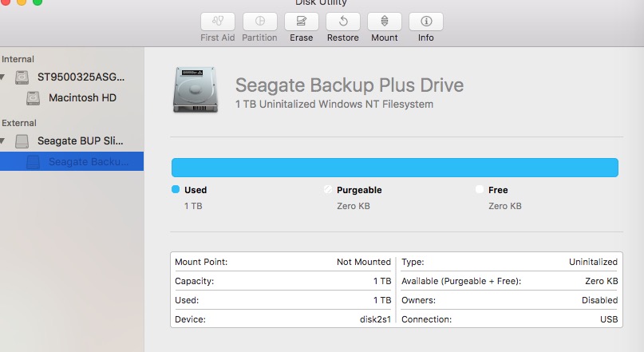The image size is (644, 352).
Task: Select Macintosh HD in the sidebar
Action: 82,98
